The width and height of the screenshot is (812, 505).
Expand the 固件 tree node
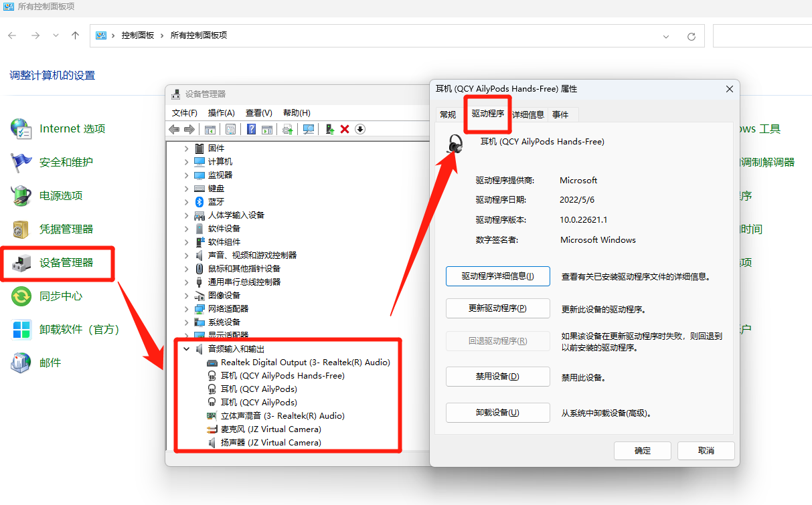coord(187,148)
